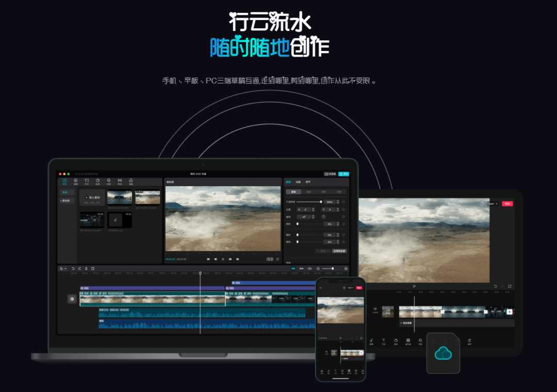The image size is (557, 392).
Task: Tap the red Export button on tablet
Action: (507, 204)
